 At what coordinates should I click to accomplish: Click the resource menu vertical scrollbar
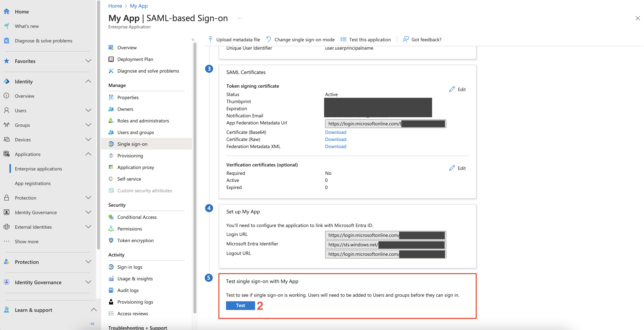click(195, 175)
